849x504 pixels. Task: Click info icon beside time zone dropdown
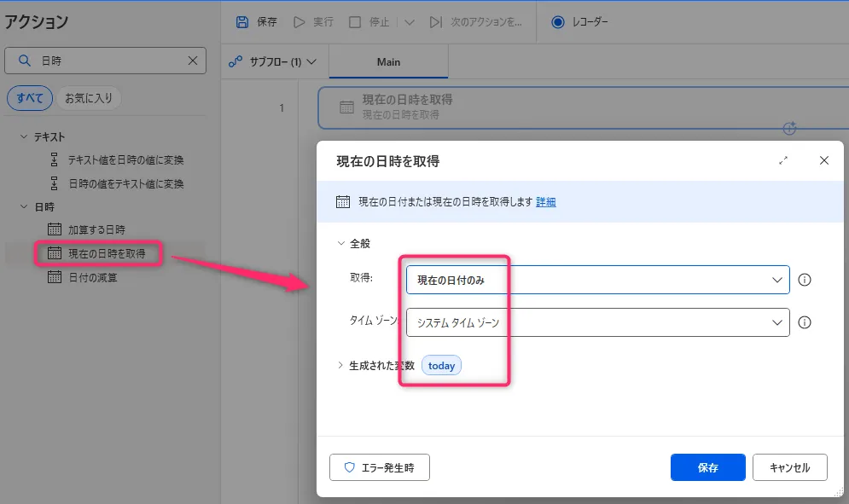[804, 322]
